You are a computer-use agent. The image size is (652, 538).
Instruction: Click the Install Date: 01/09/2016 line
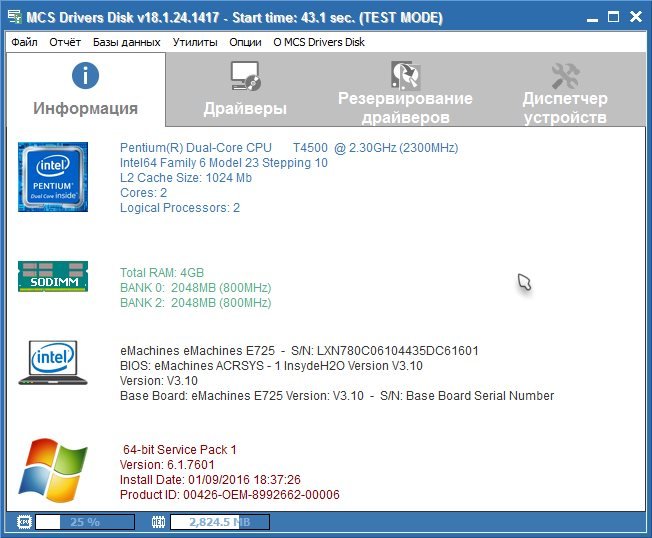pos(210,479)
